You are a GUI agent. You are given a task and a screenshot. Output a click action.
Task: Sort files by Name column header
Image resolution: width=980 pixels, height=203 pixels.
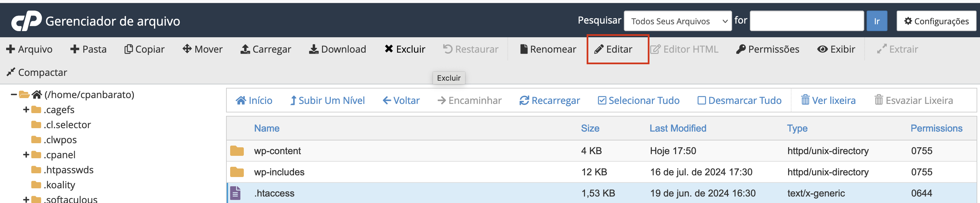point(267,128)
